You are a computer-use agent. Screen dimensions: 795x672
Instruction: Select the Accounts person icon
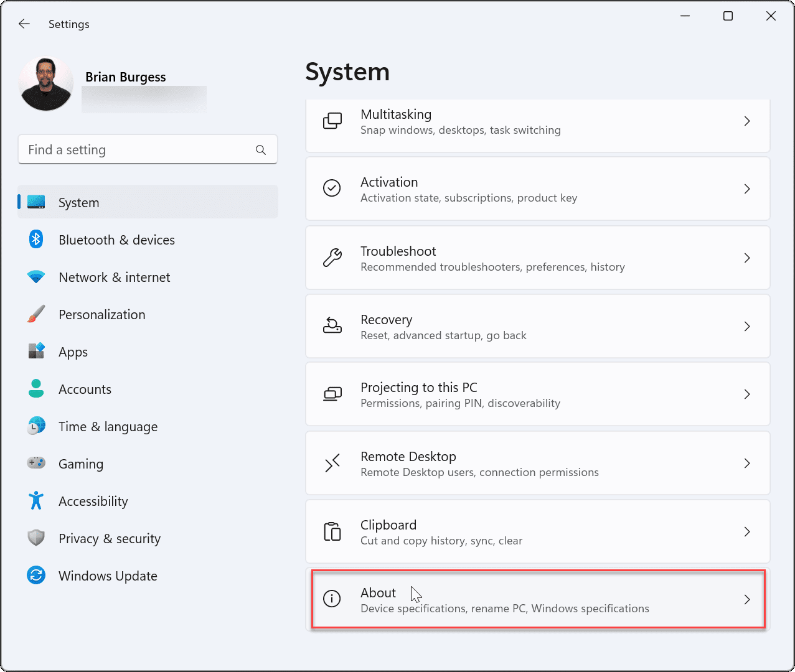pyautogui.click(x=36, y=389)
